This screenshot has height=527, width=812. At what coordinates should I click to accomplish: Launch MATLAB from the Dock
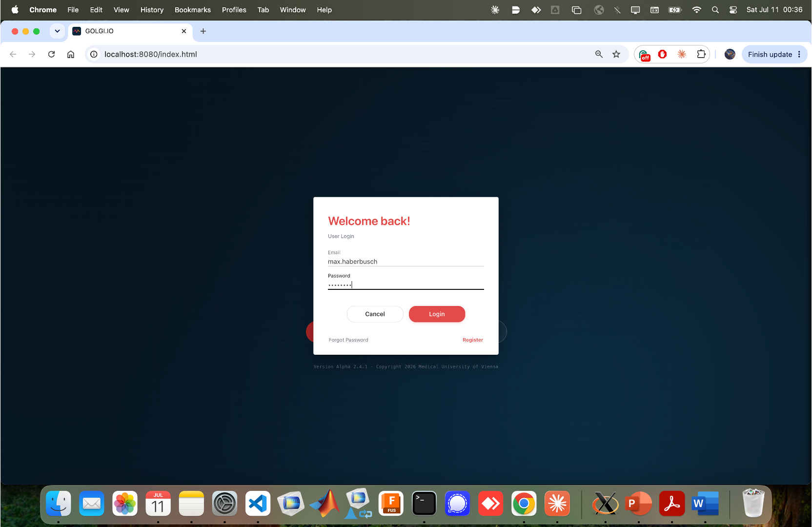[325, 504]
